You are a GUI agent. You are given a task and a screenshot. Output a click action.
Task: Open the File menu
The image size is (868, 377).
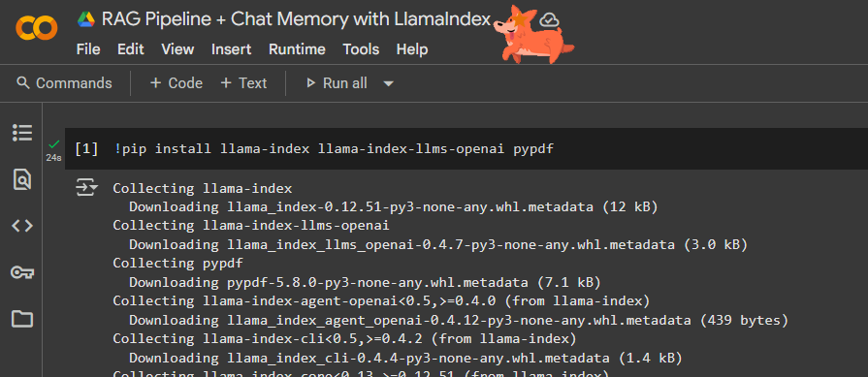coord(88,49)
